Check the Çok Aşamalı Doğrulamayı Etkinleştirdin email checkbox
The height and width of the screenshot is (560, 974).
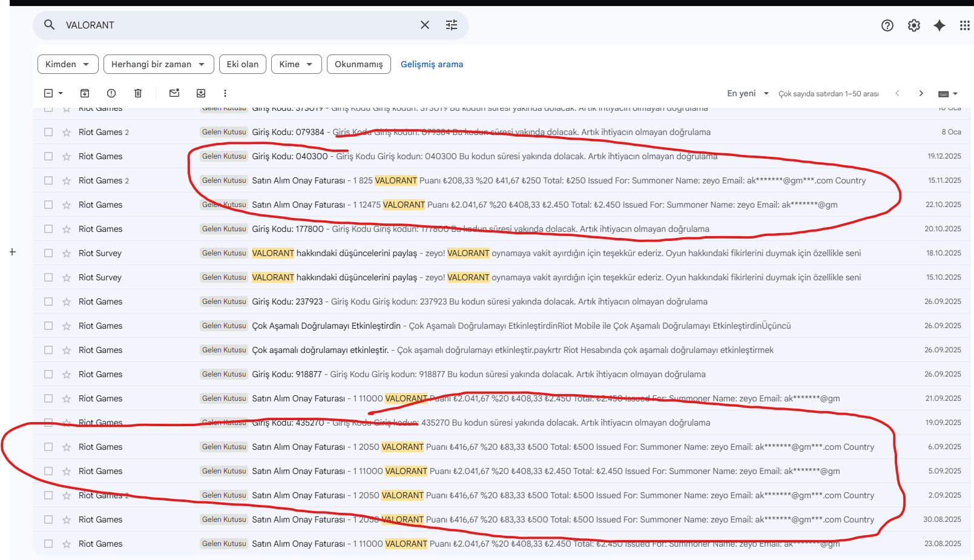tap(48, 326)
